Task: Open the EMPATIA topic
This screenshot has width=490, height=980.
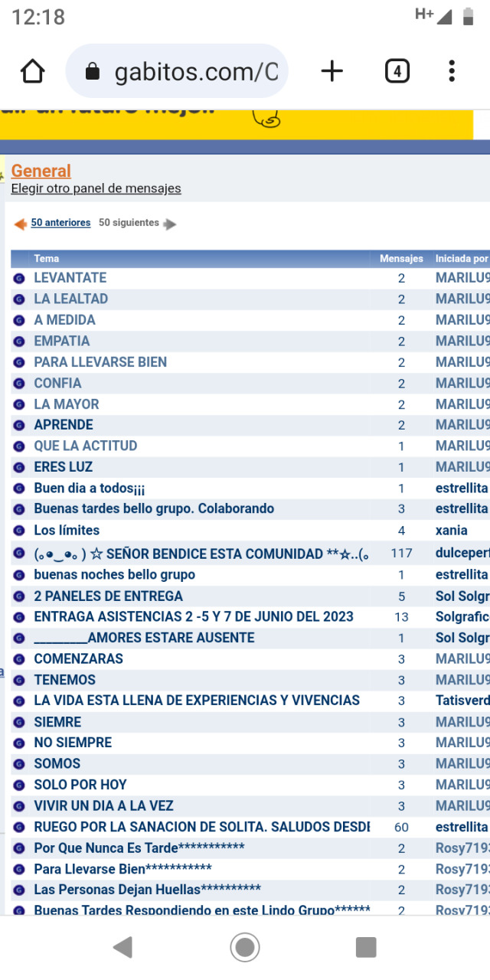Action: coord(61,341)
